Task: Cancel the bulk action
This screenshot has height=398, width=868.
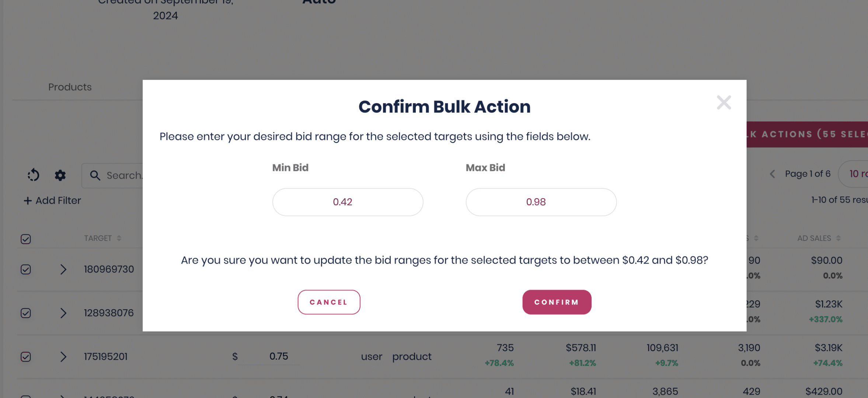Action: pyautogui.click(x=329, y=302)
